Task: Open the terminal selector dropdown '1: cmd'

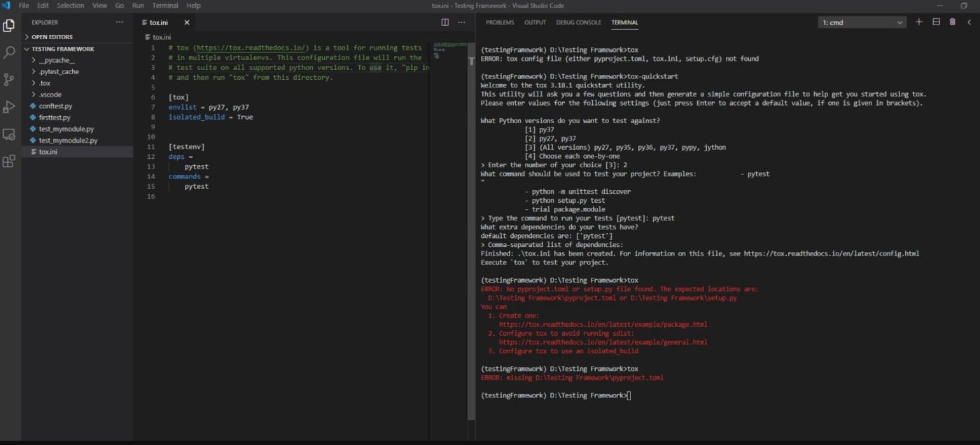Action: coord(862,22)
